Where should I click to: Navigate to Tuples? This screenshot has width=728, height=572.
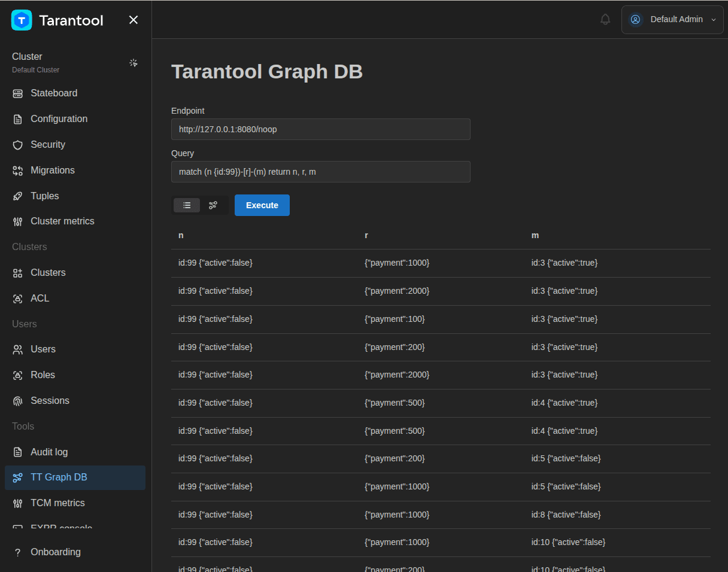(75, 196)
